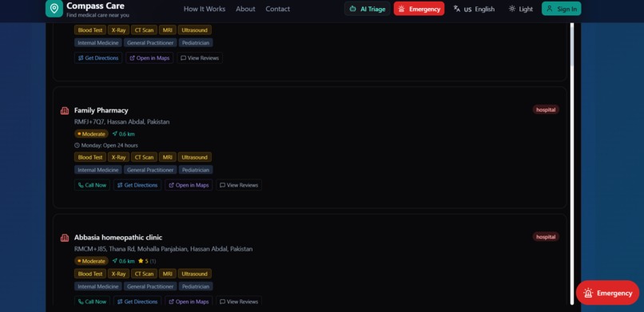Click the Abbasia homeopathic clinic building icon
The height and width of the screenshot is (312, 644).
(65, 237)
